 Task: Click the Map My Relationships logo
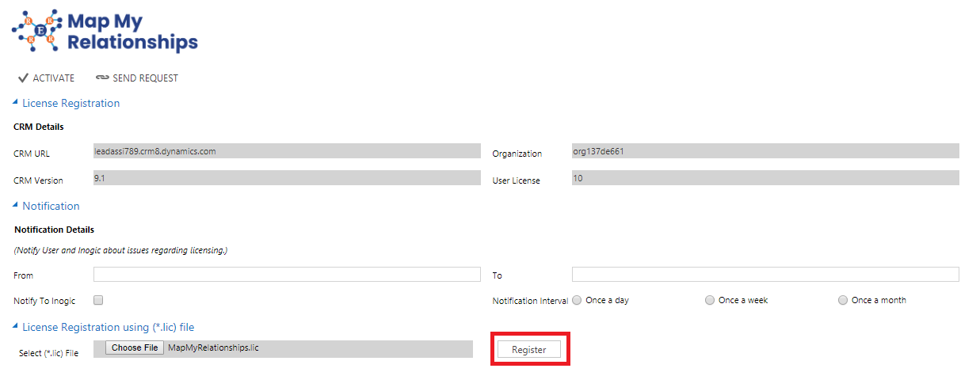pyautogui.click(x=105, y=32)
